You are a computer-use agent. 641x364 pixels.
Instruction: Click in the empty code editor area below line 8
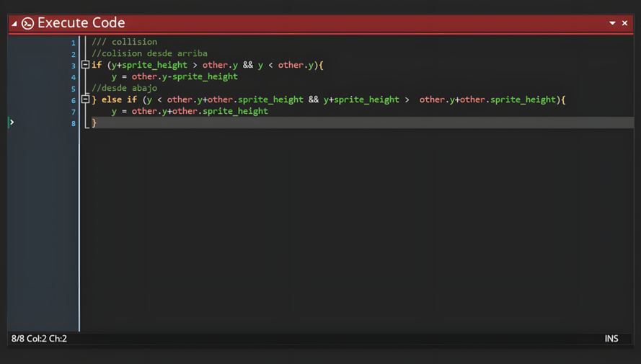point(355,228)
